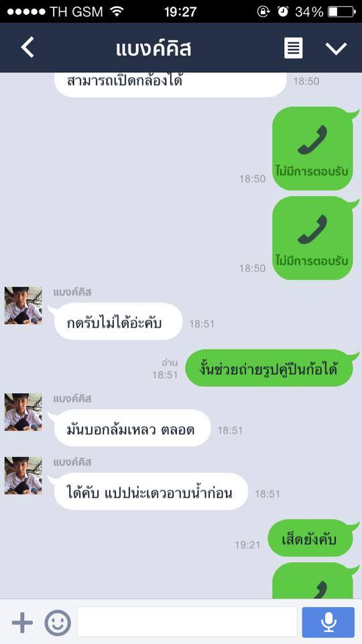
Task: Tap the Wi-Fi icon in status bar
Action: (117, 11)
